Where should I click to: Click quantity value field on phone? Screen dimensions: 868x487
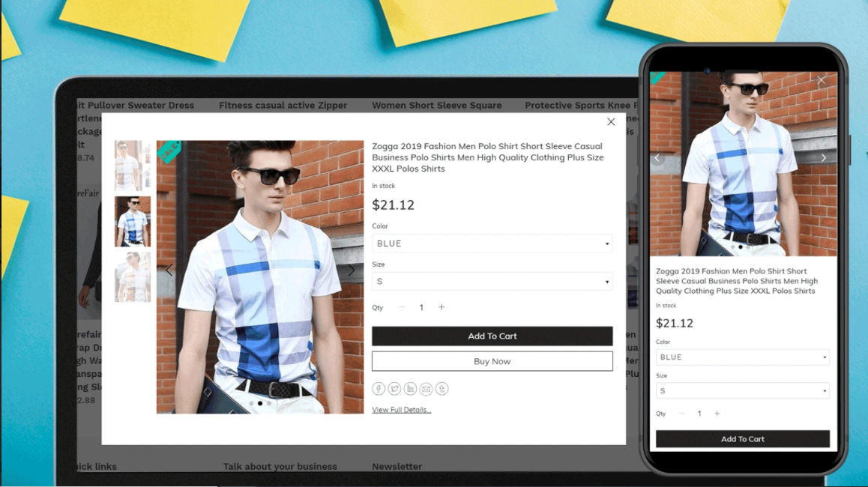point(699,414)
